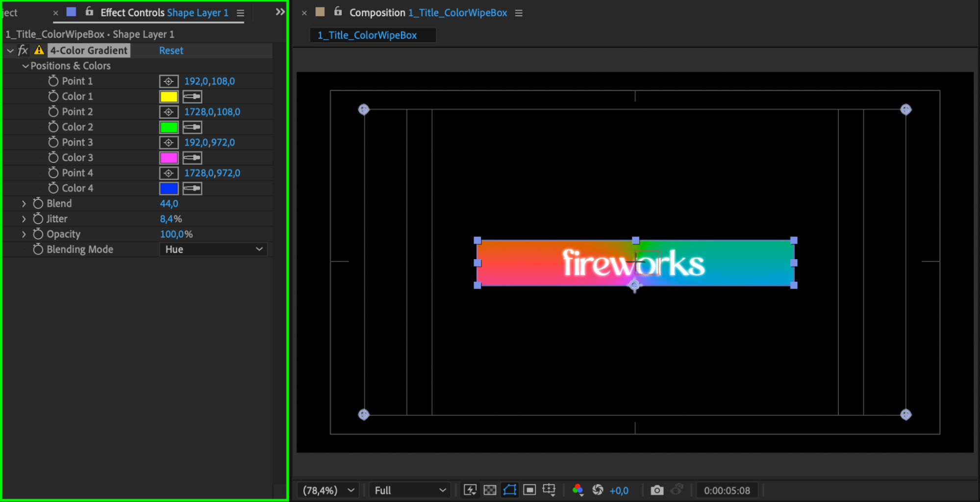Toggle the Blend stopwatch
Viewport: 980px width, 502px height.
[x=38, y=204]
